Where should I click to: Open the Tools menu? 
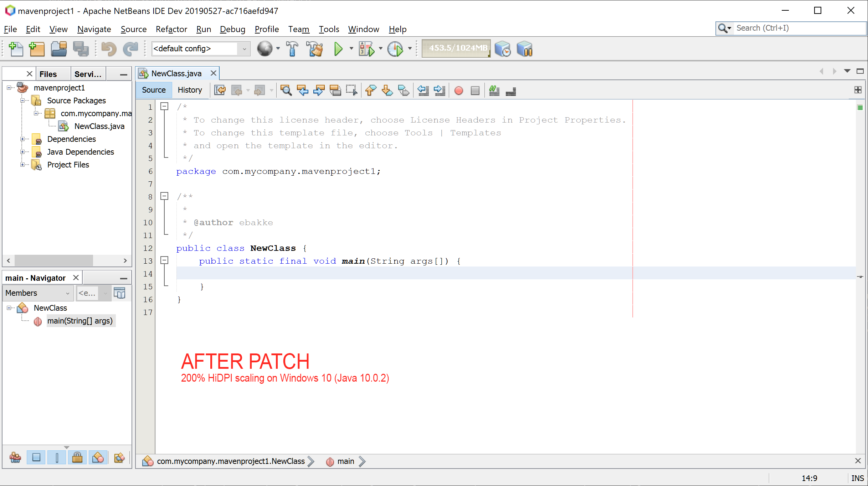point(329,29)
